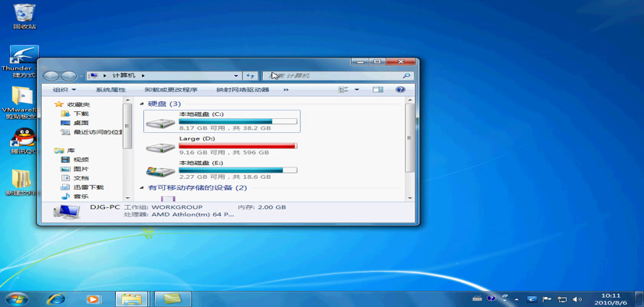
Task: Collapse the 硬盘 (3) group
Action: coord(141,104)
